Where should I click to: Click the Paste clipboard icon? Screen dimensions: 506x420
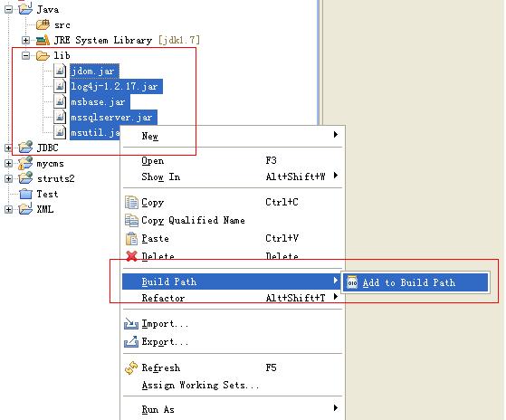pyautogui.click(x=131, y=239)
